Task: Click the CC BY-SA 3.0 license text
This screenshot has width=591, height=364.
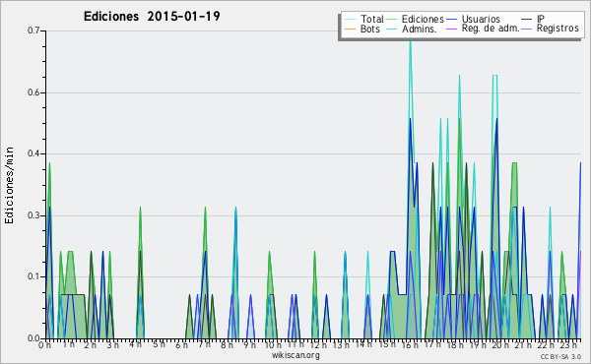Action: coord(560,356)
